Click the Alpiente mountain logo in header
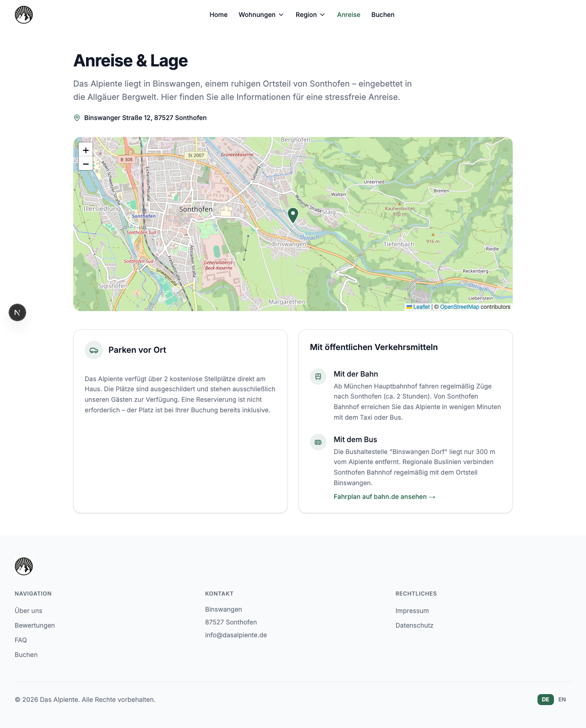586x728 pixels. click(x=24, y=15)
